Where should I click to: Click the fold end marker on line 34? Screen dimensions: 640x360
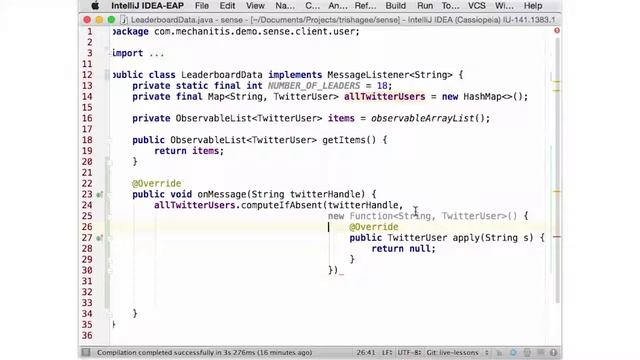pyautogui.click(x=109, y=314)
